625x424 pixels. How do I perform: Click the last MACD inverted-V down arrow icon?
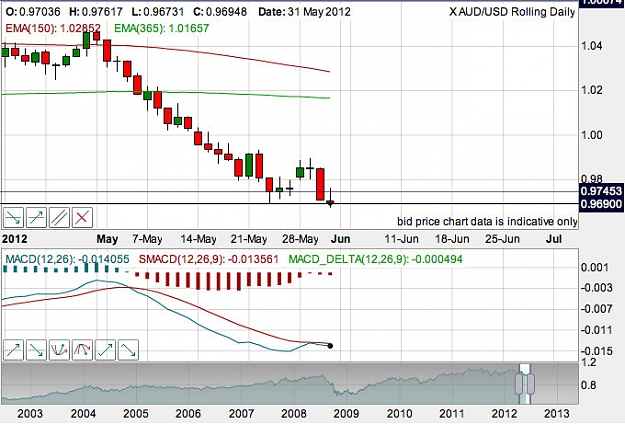click(x=128, y=350)
